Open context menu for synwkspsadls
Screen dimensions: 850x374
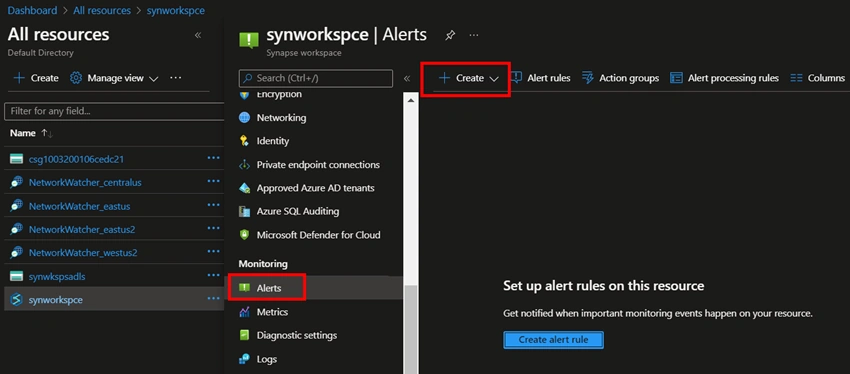(x=214, y=275)
